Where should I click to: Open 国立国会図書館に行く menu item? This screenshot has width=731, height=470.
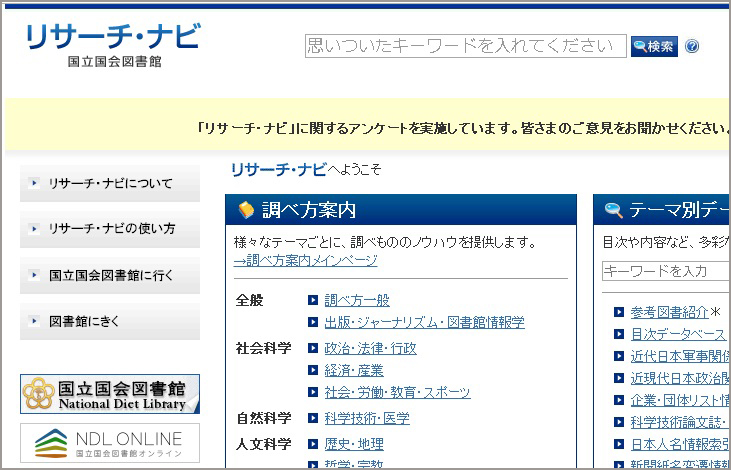[110, 275]
